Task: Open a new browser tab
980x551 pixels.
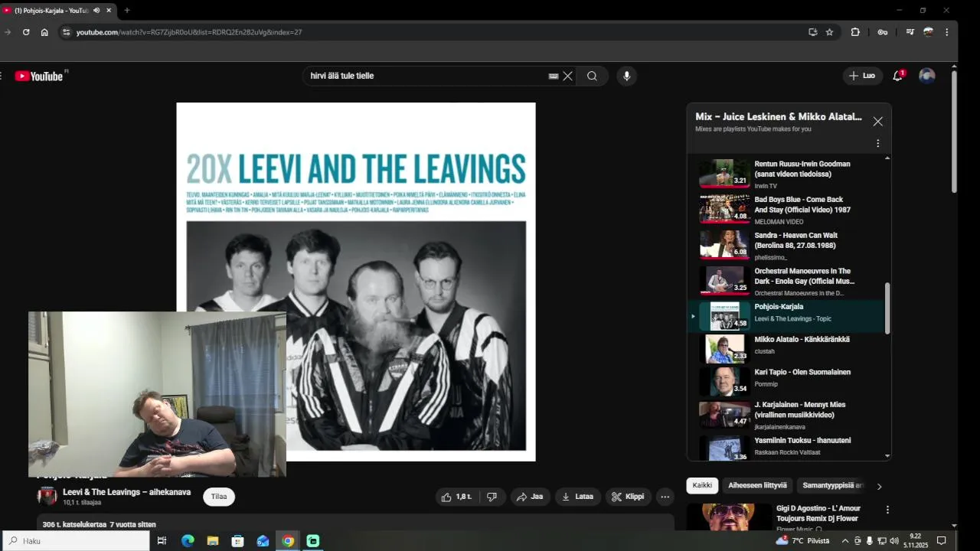Action: point(126,10)
